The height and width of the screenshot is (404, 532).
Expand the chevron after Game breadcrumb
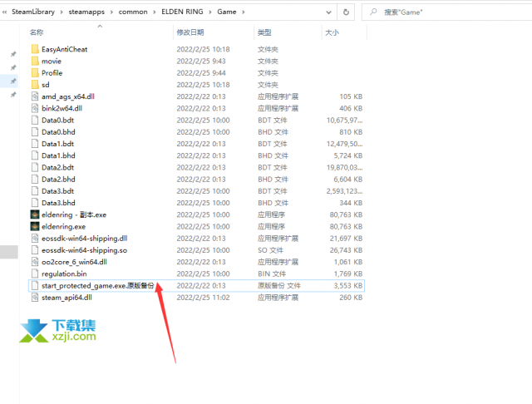coord(243,12)
